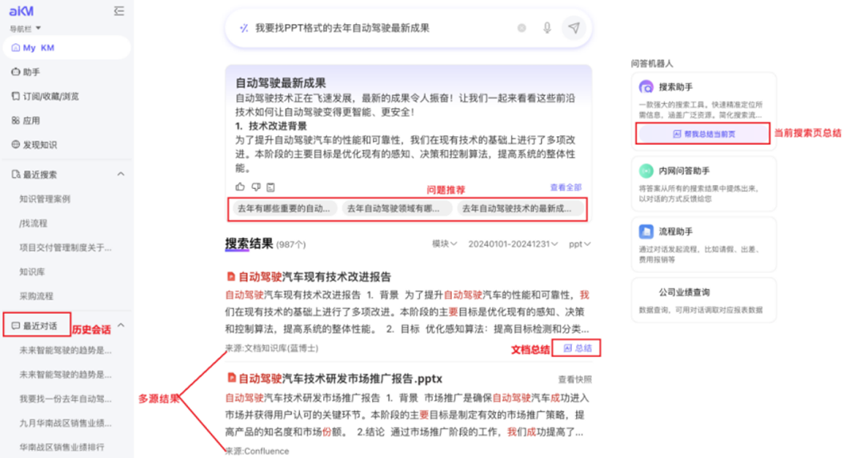Viewport: 868px width, 458px height.
Task: Click 查看全部 link in answer card
Action: (x=566, y=187)
